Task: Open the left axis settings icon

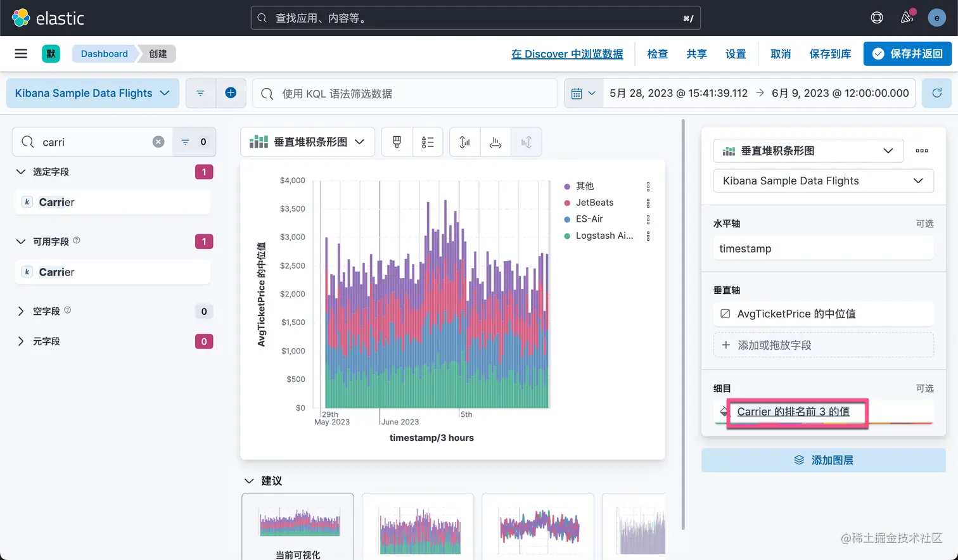Action: click(464, 142)
